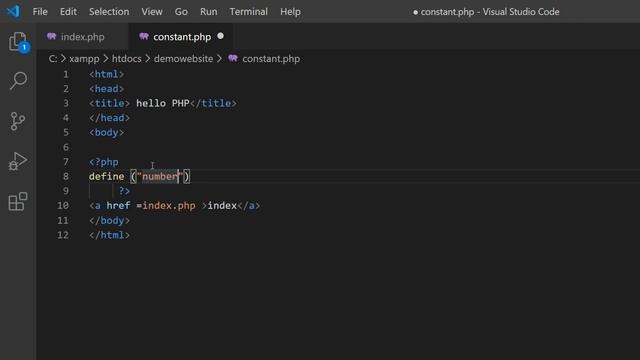Open the View menu
The width and height of the screenshot is (640, 360).
coord(152,12)
